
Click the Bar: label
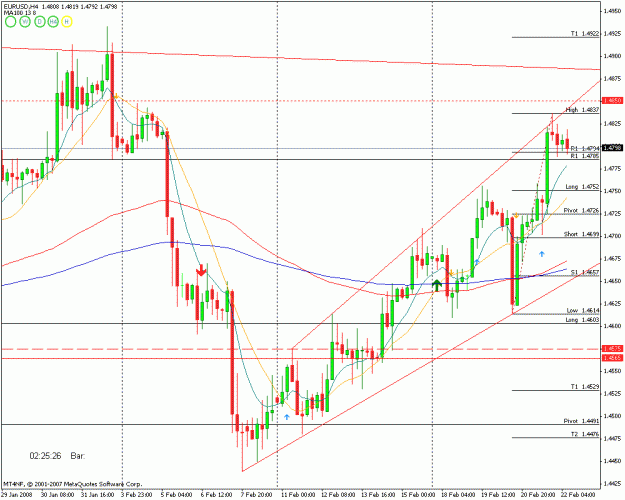click(78, 456)
